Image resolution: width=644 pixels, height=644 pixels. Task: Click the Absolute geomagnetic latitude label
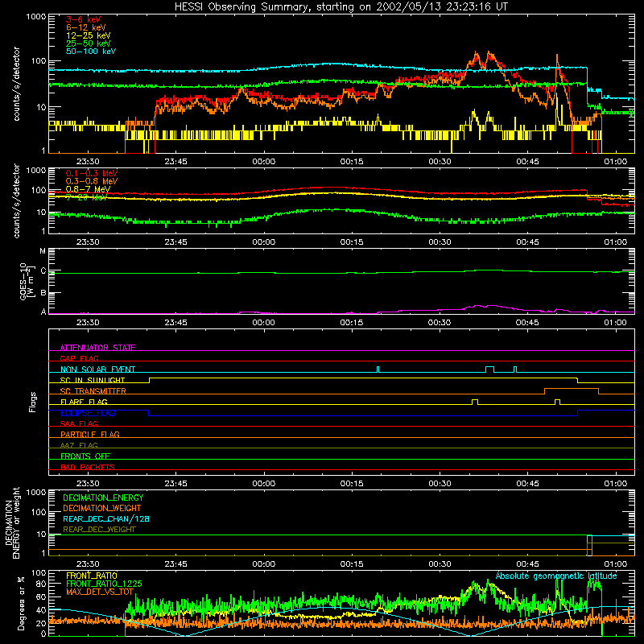click(x=556, y=576)
